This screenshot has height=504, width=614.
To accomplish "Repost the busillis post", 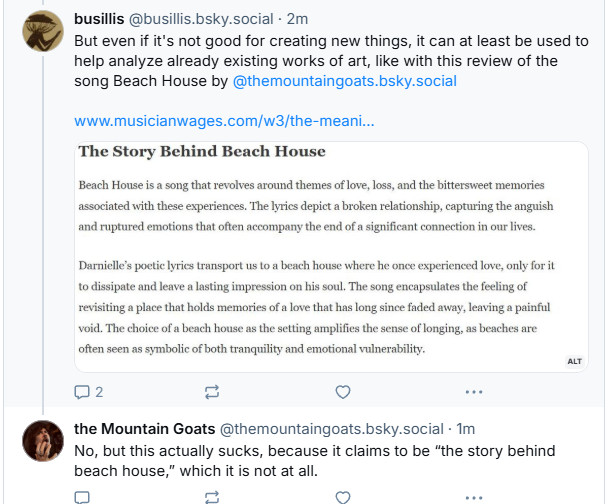I will point(212,392).
